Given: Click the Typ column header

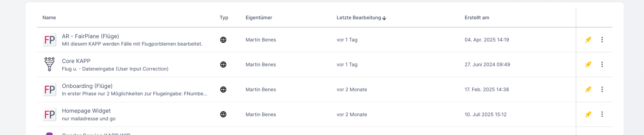Looking at the screenshot, I should 224,18.
